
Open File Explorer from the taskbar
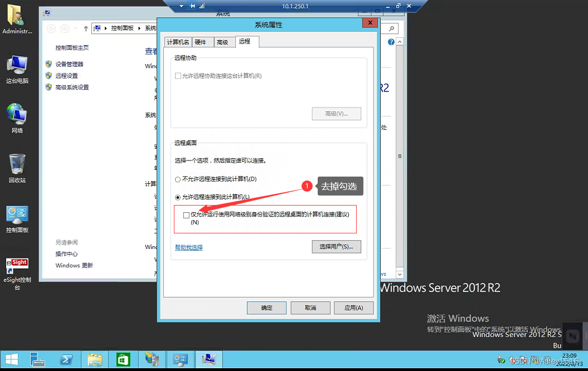coord(95,360)
